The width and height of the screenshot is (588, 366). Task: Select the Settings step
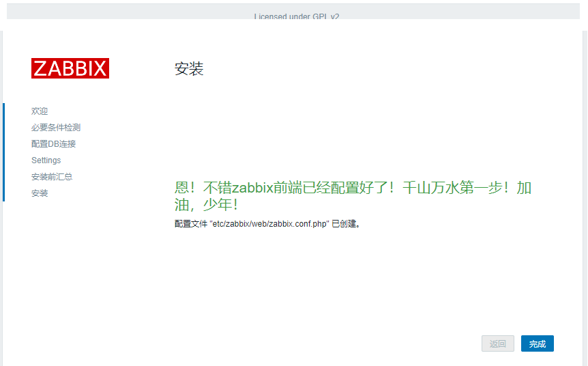coord(46,160)
